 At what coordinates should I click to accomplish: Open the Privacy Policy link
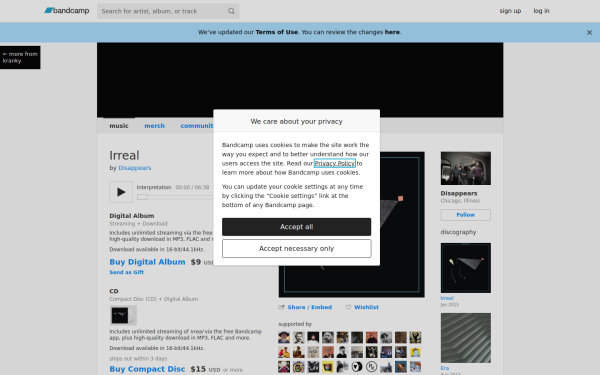point(335,163)
